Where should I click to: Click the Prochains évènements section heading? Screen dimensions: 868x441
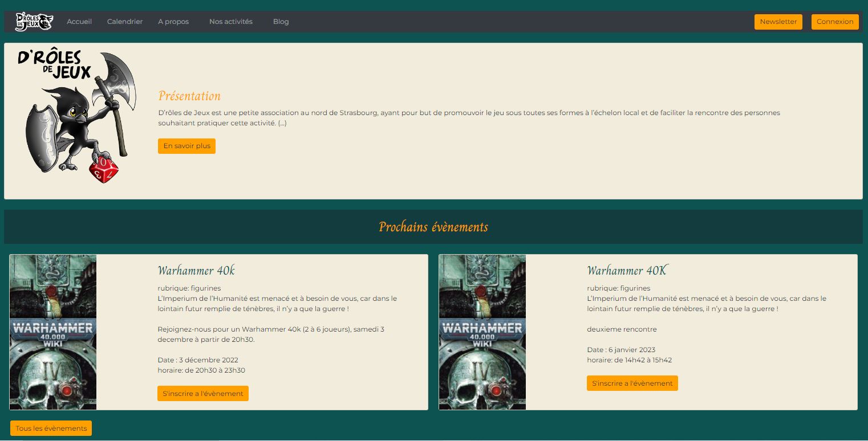(433, 227)
